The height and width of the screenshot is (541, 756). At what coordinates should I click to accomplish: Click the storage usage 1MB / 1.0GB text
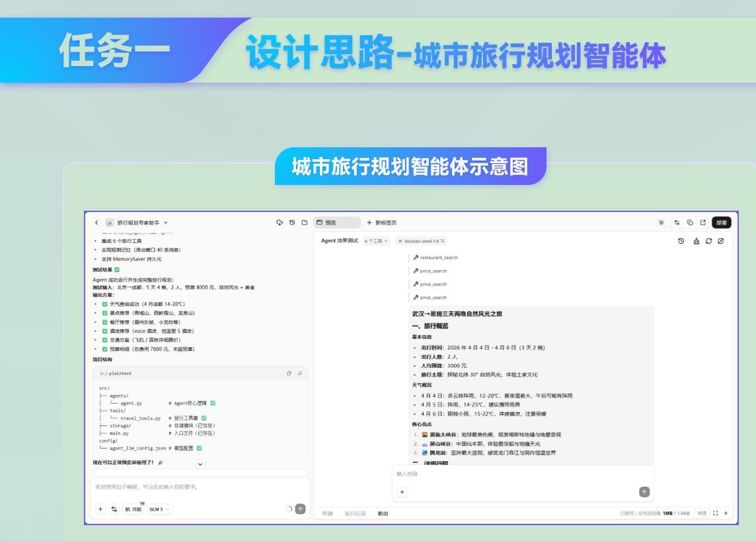pyautogui.click(x=676, y=513)
